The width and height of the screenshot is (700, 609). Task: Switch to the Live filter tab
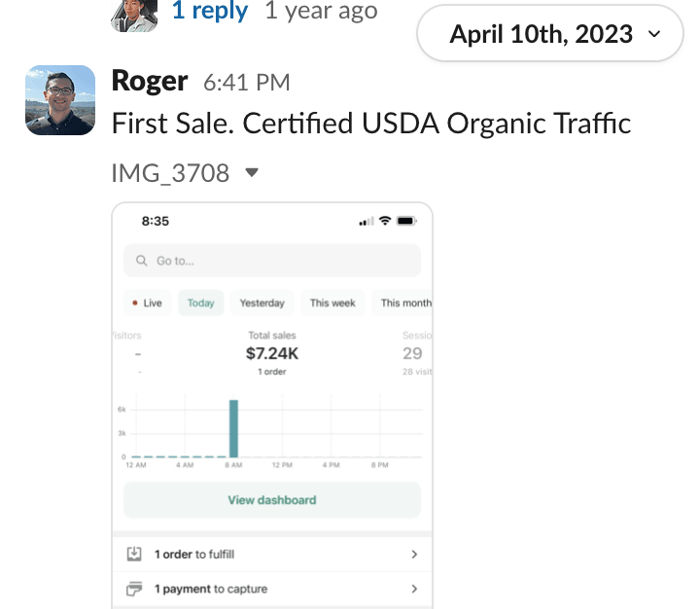pyautogui.click(x=147, y=303)
